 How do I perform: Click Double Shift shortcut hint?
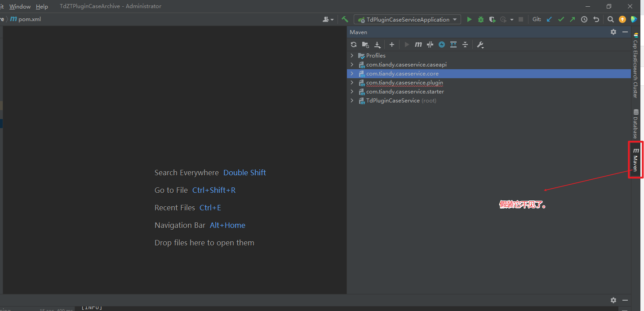click(x=244, y=173)
